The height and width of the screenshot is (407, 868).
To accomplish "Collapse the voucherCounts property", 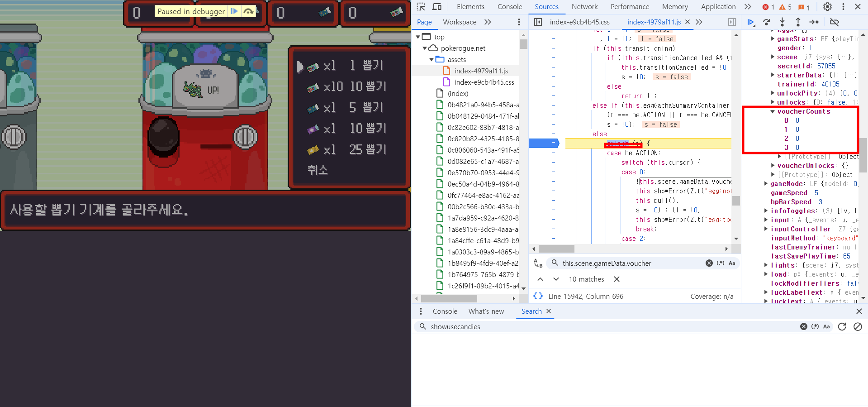I will click(773, 111).
